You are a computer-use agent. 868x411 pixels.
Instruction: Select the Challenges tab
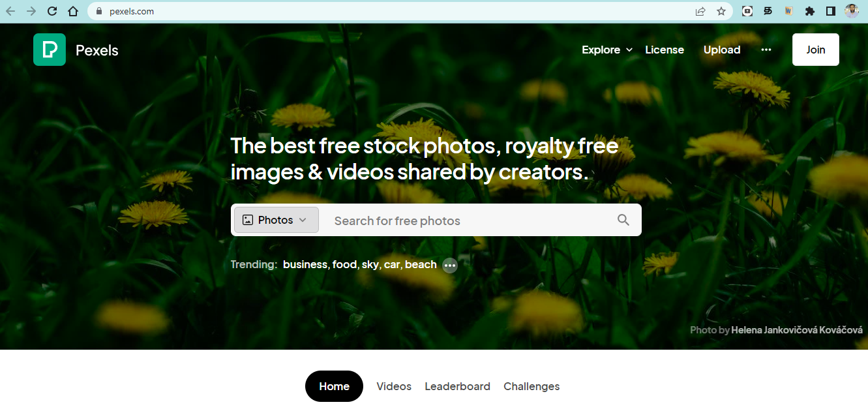pyautogui.click(x=531, y=386)
